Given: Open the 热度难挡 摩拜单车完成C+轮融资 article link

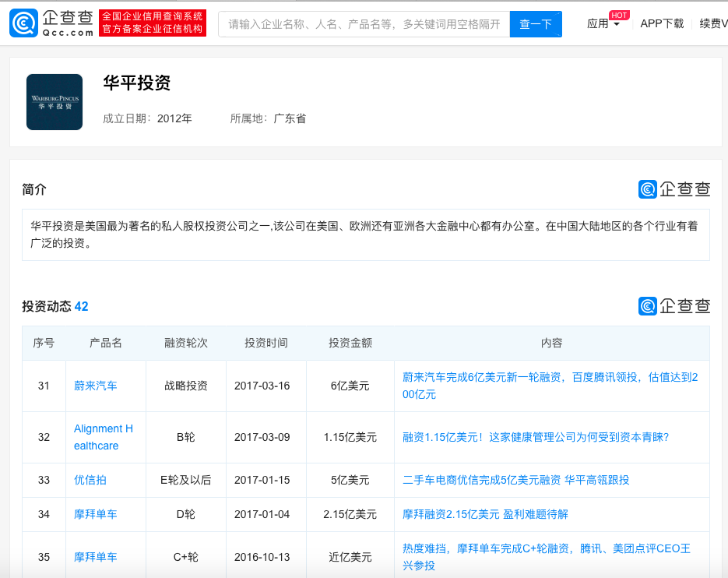Looking at the screenshot, I should pos(547,557).
